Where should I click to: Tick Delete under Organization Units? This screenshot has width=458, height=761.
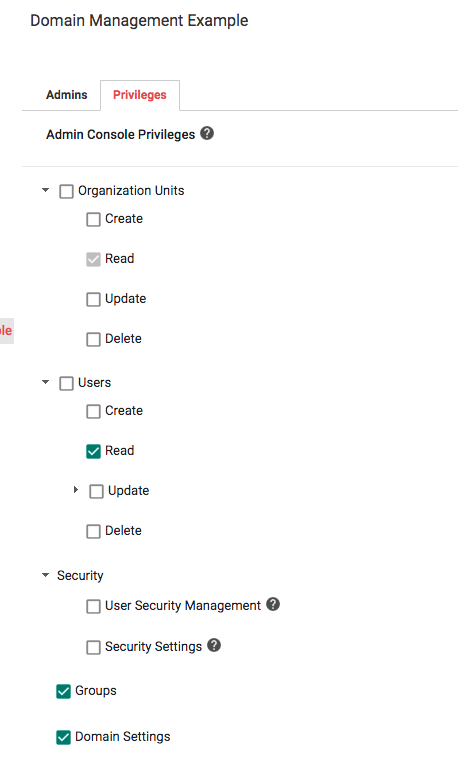[94, 339]
